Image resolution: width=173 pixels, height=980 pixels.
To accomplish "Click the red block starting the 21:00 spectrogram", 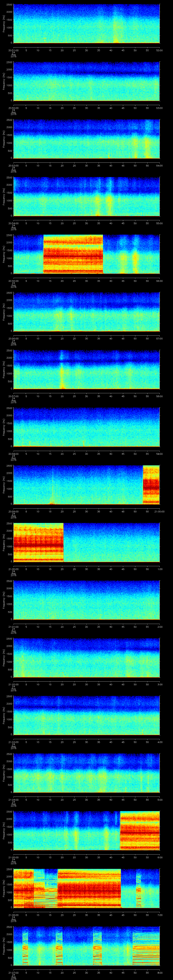I will pos(38,542).
